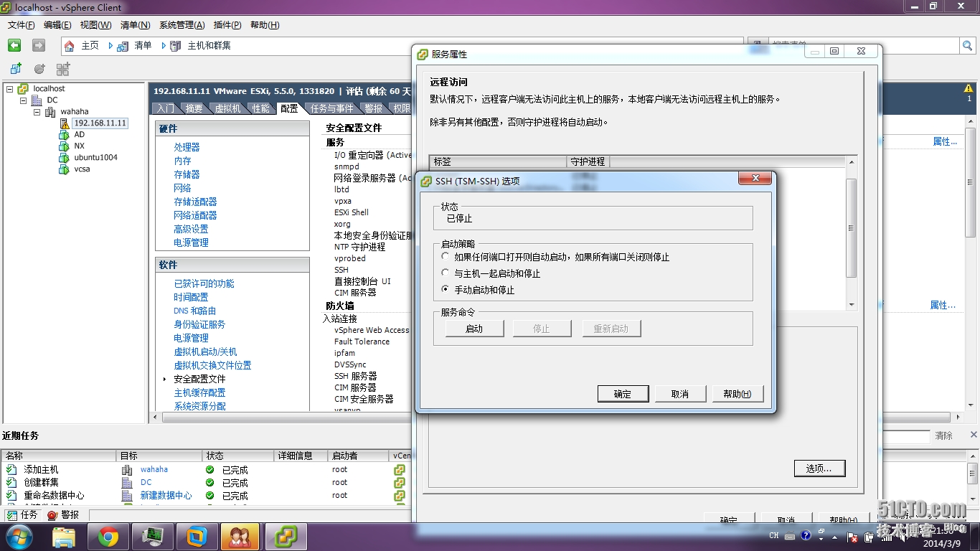Switch to the Summary (摘要) tab
The image size is (980, 551).
194,108
